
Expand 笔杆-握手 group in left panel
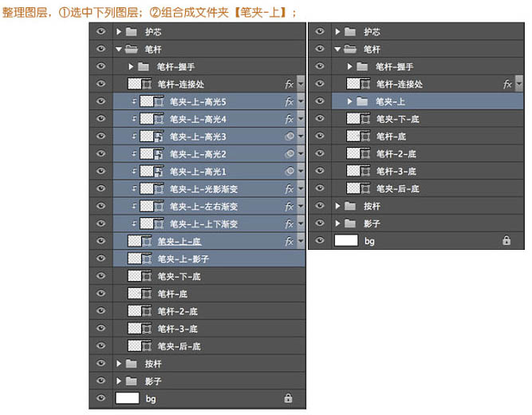pyautogui.click(x=131, y=66)
